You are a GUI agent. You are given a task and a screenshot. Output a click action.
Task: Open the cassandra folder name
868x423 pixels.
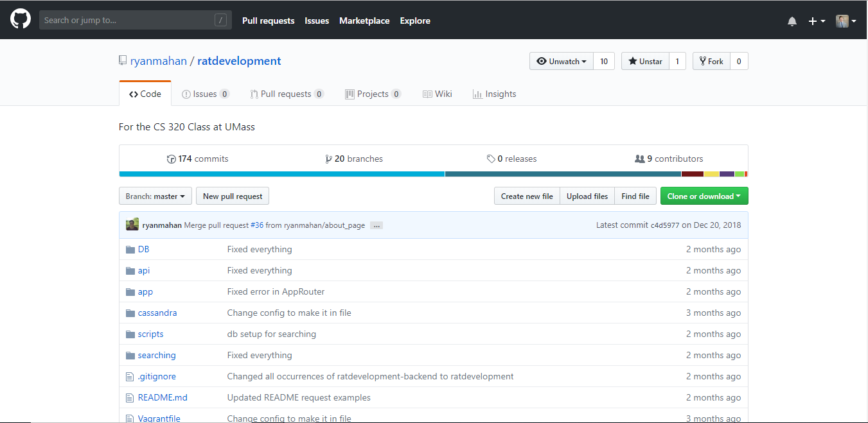157,313
